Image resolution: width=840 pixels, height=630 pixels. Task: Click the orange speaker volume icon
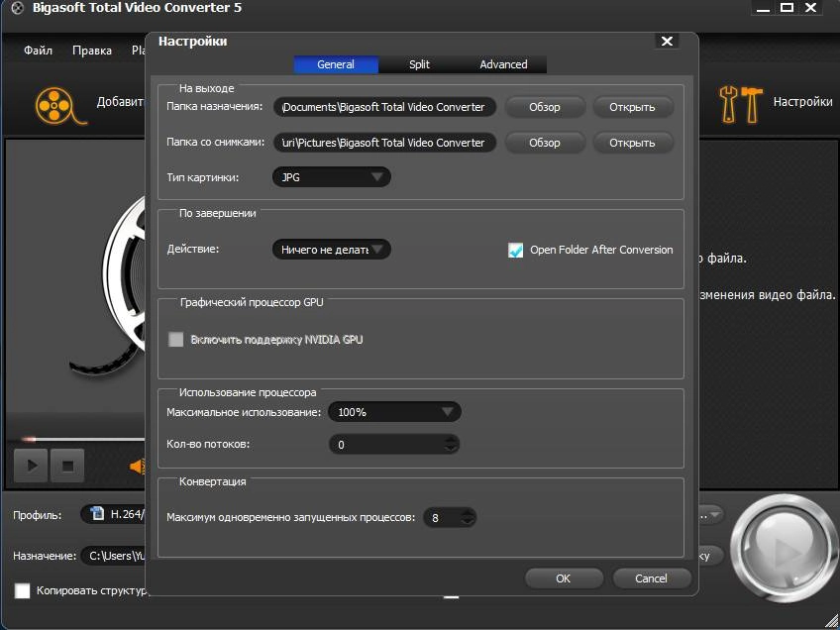(x=138, y=467)
